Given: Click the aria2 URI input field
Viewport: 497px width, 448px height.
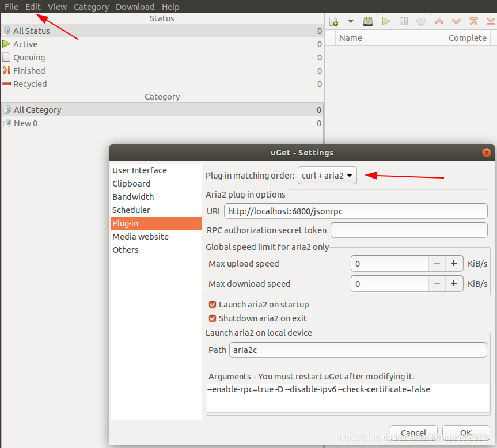Looking at the screenshot, I should pyautogui.click(x=356, y=211).
